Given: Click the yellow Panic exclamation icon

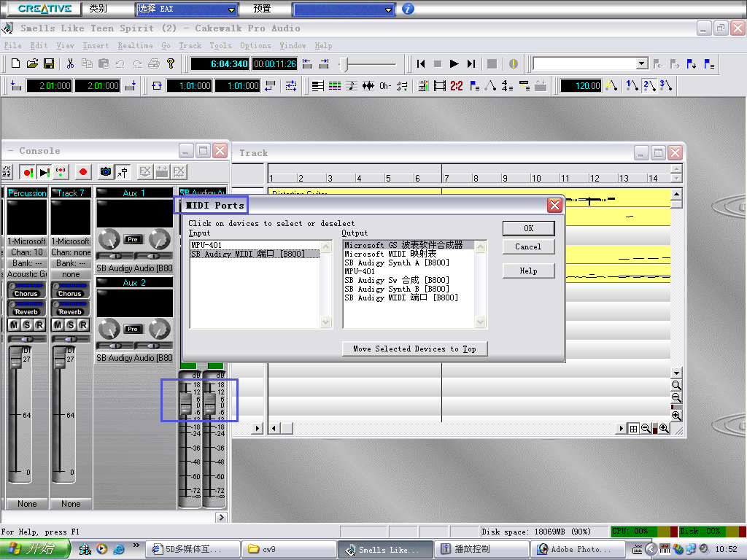Looking at the screenshot, I should tap(513, 64).
